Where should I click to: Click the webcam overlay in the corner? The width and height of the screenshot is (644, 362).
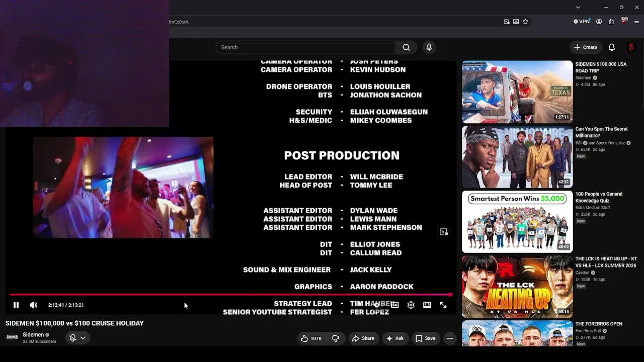click(x=85, y=63)
